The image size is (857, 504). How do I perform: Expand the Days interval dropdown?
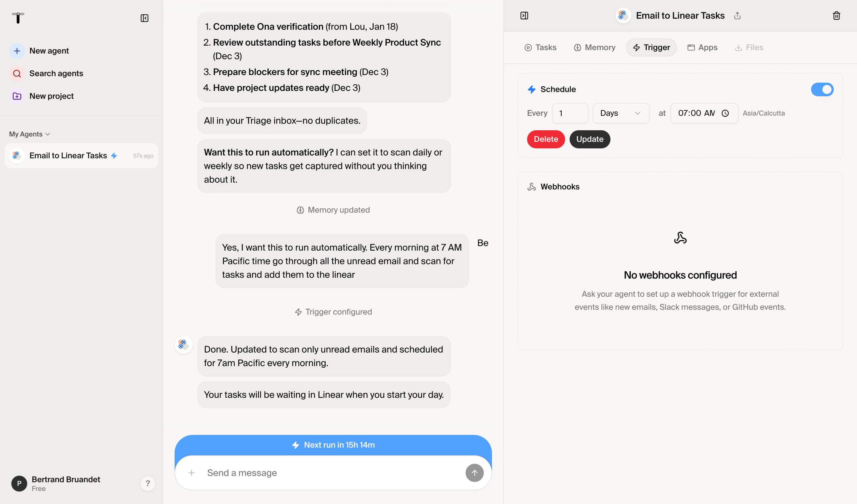[x=621, y=113]
